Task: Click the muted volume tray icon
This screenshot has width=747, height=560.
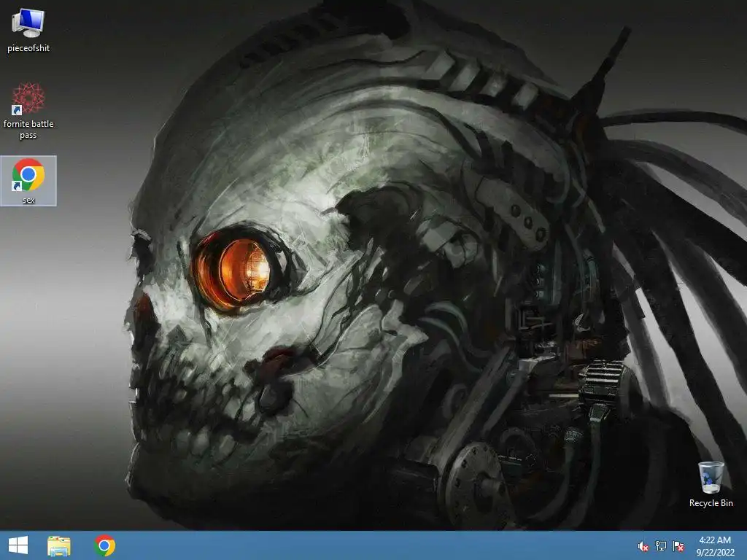Action: click(643, 546)
